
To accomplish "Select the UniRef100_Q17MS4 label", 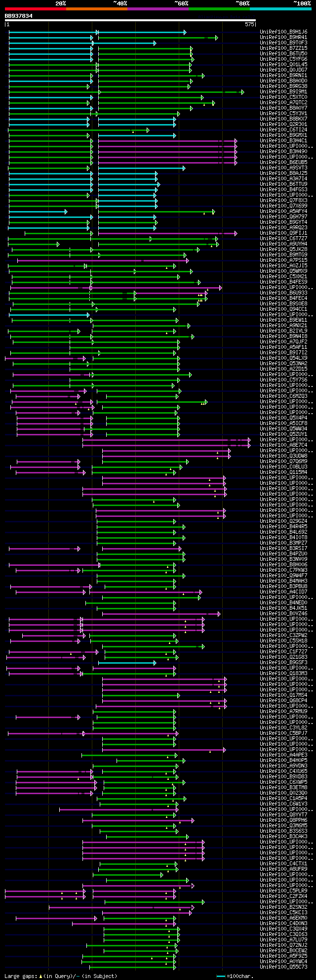I will pos(283,695).
